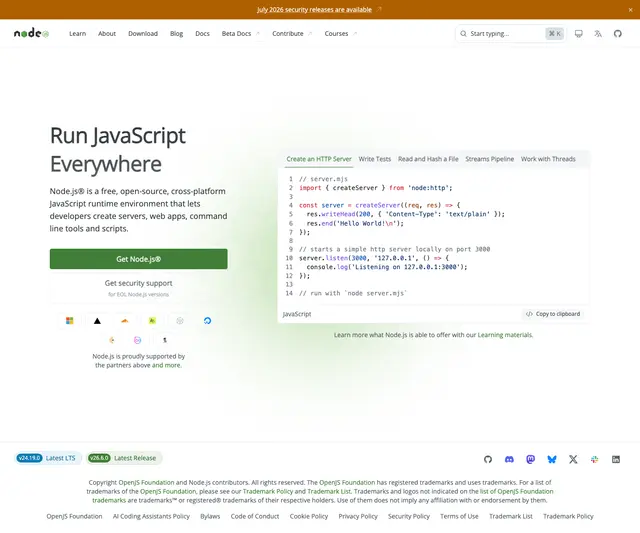The width and height of the screenshot is (640, 533).
Task: Open Trademark Policy link in copyright paragraph
Action: 268,491
